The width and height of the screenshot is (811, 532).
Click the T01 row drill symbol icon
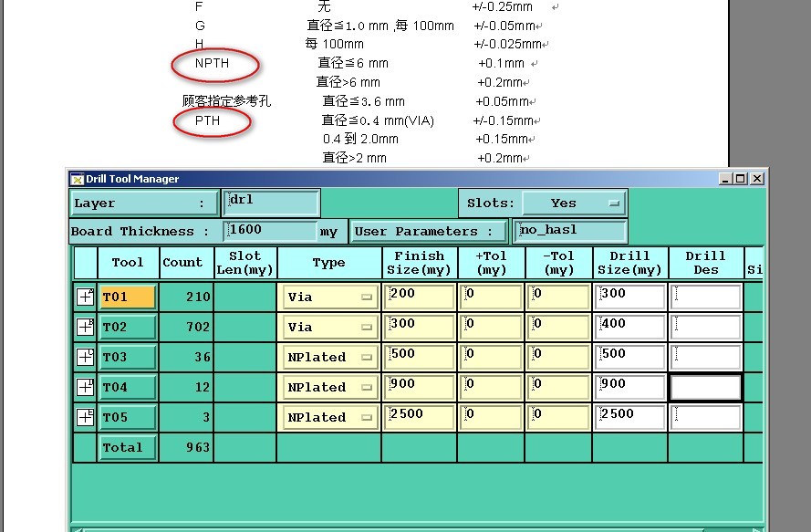click(x=85, y=297)
